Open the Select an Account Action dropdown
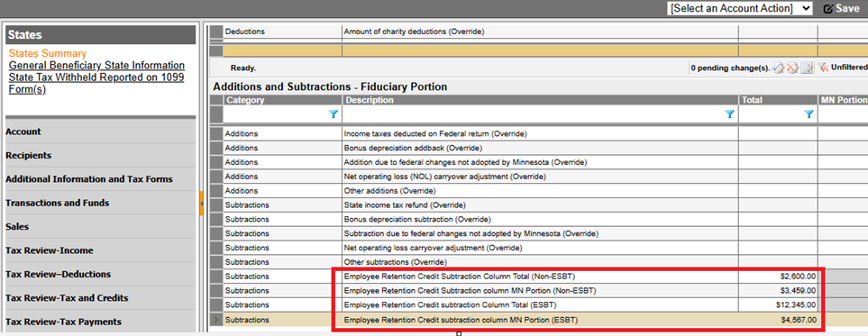This screenshot has height=336, width=868. point(740,8)
